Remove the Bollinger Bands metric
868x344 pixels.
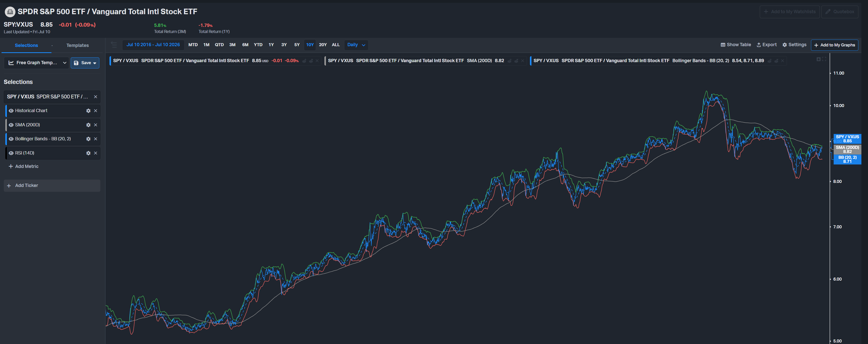point(96,139)
